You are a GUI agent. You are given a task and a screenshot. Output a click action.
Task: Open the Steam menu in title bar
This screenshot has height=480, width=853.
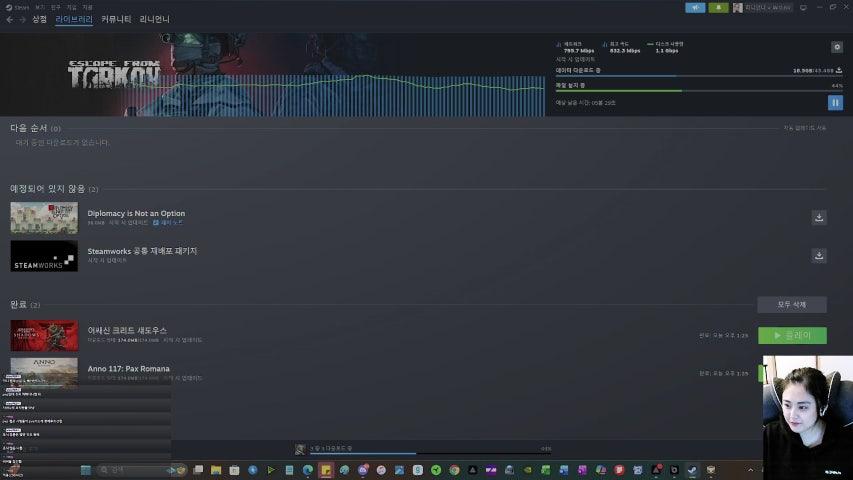[x=17, y=8]
